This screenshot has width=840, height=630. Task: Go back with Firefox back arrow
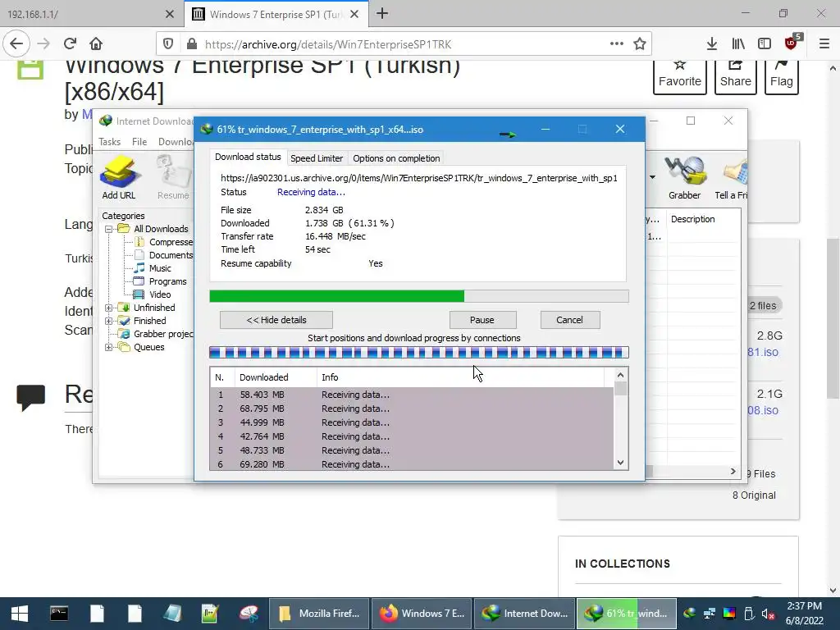click(16, 44)
